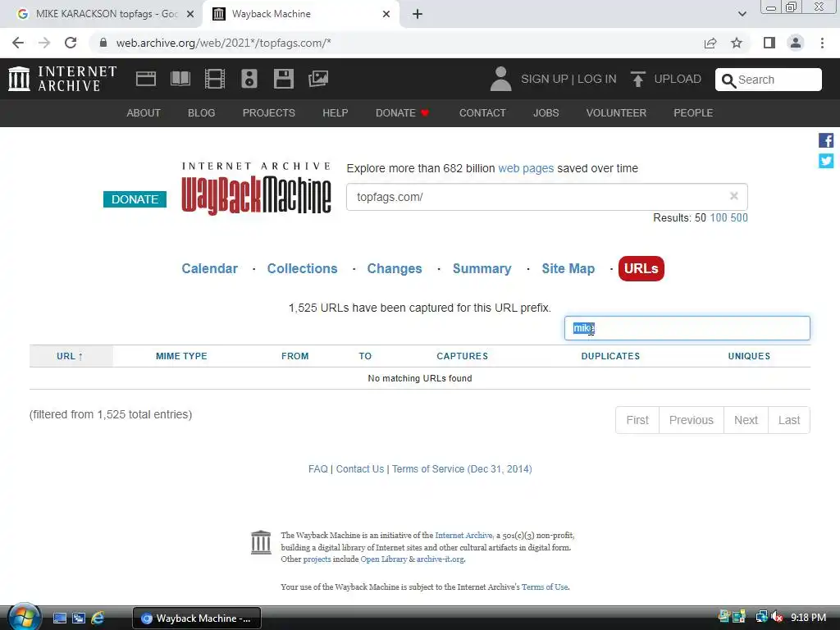Screen dimensions: 840x630
Task: Open the Internet Archive home logo
Action: (x=62, y=79)
